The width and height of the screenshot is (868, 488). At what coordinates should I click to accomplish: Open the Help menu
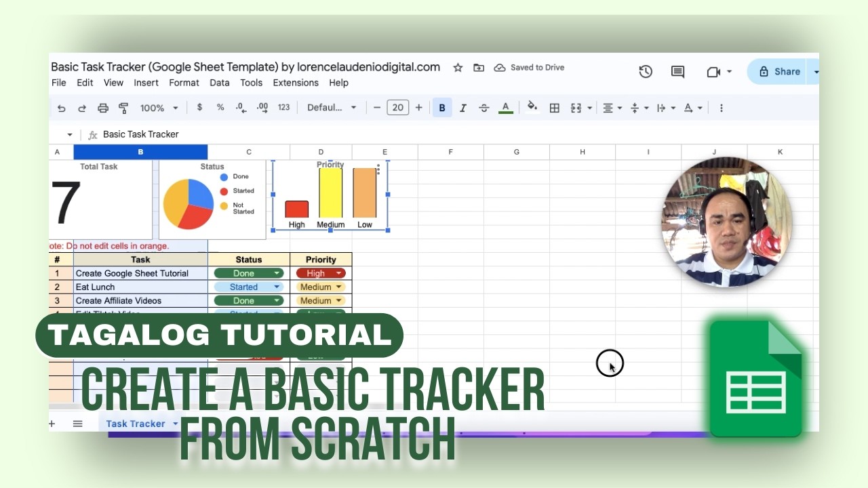pyautogui.click(x=338, y=83)
